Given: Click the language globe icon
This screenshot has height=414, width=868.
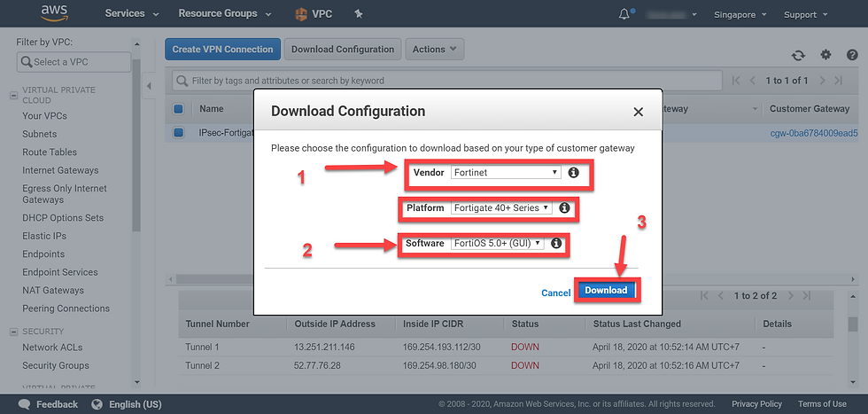Looking at the screenshot, I should tap(97, 404).
